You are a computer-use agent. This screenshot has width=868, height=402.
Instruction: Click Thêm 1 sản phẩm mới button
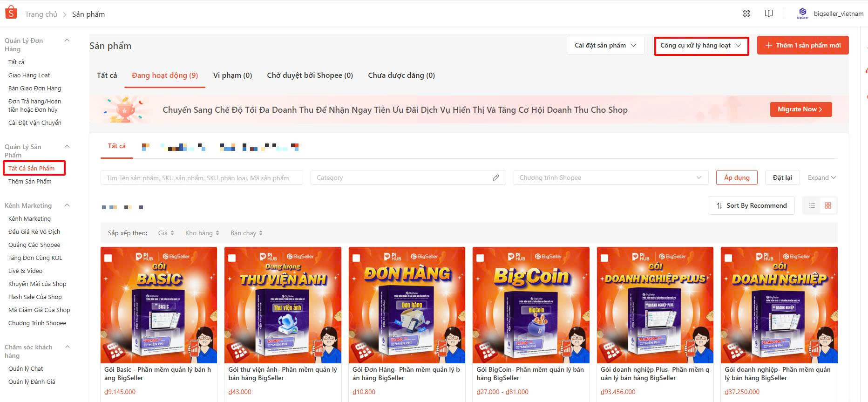click(802, 45)
